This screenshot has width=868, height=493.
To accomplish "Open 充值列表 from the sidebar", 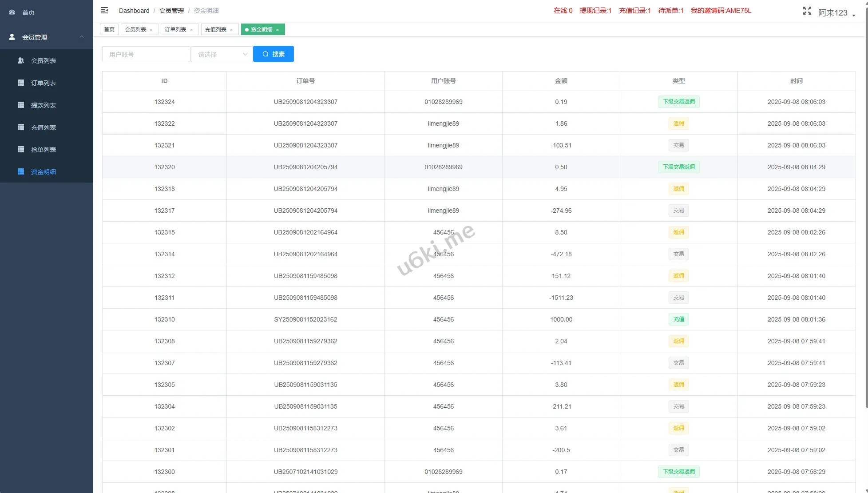I will pyautogui.click(x=43, y=127).
